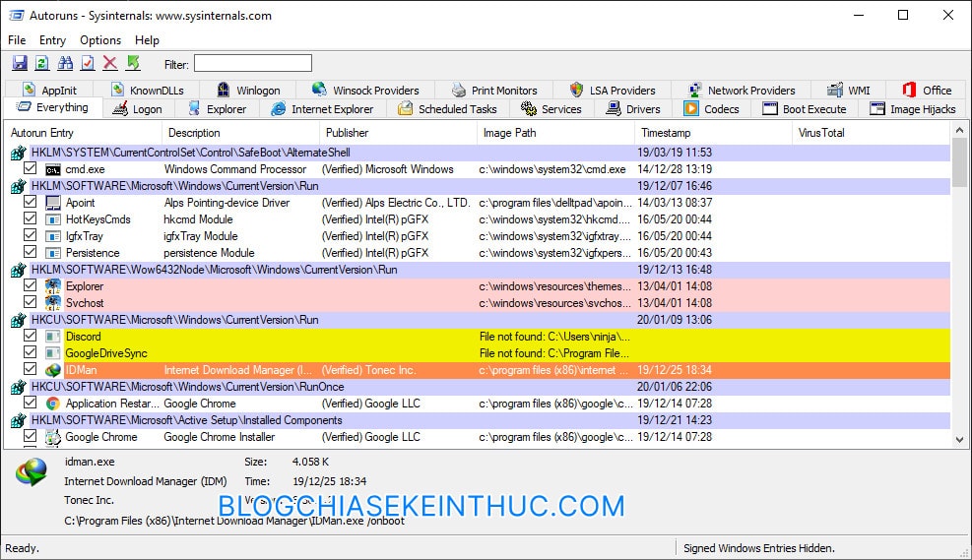Switch to the Winsock Providers tab

(365, 90)
